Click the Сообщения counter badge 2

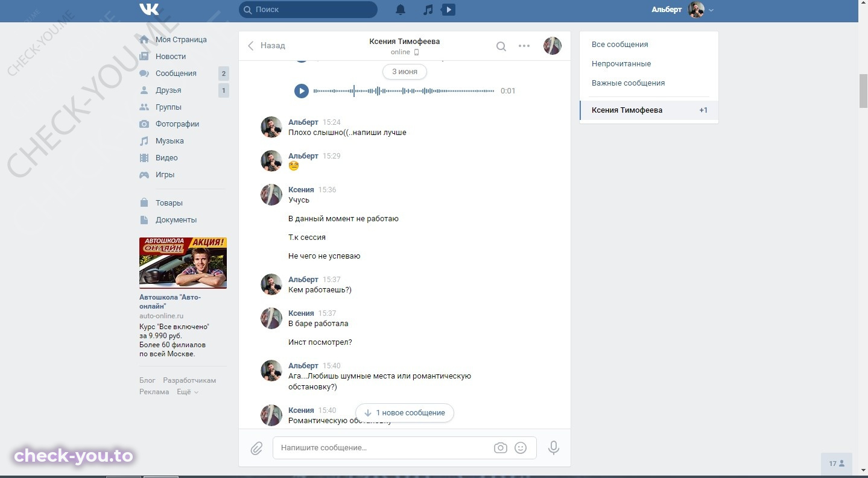coord(224,74)
